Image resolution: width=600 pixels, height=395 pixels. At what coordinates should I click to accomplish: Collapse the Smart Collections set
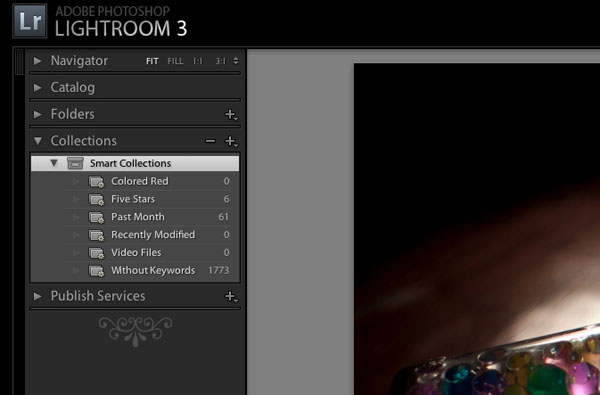click(54, 163)
